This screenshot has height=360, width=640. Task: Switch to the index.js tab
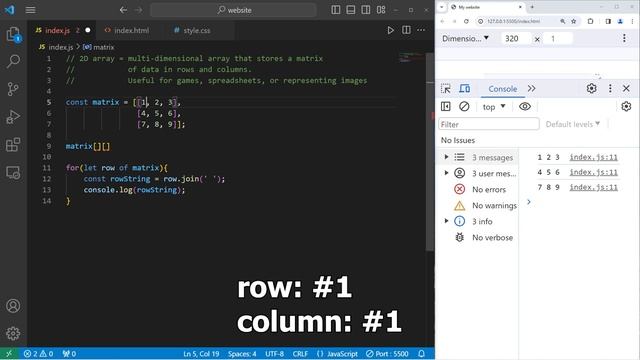(x=63, y=30)
